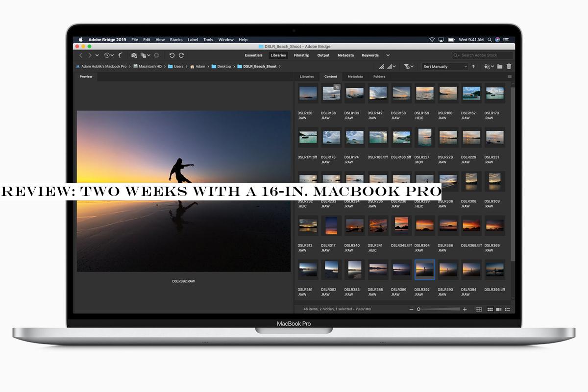Switch to the Keywords workspace
The width and height of the screenshot is (588, 392).
pos(370,55)
